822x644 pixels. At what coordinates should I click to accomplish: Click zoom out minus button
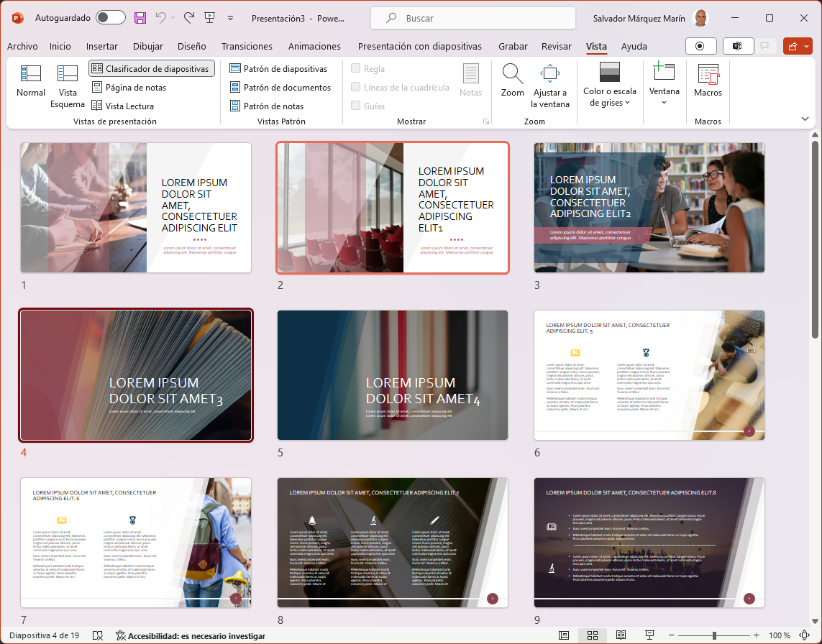pos(671,635)
